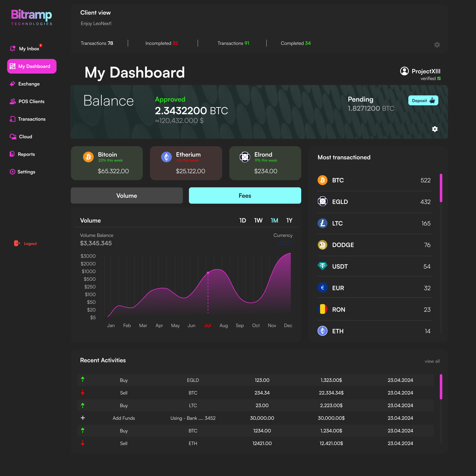The image size is (476, 476).
Task: Click the Balance card settings gear
Action: tap(435, 129)
